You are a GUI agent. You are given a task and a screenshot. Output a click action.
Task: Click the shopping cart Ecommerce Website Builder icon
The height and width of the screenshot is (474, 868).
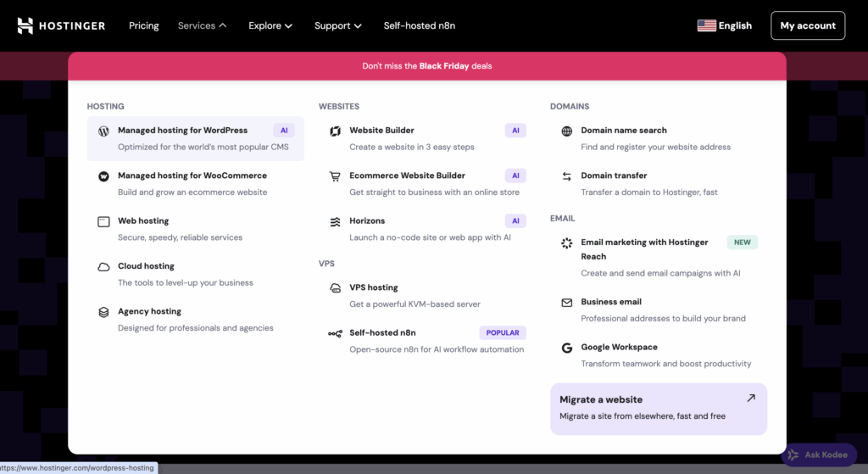335,176
